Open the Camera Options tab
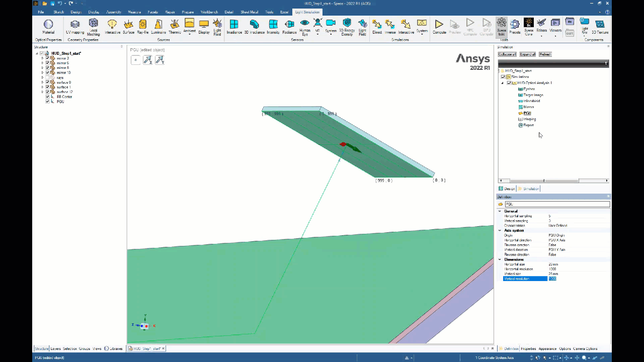This screenshot has height=362, width=644. (x=585, y=348)
